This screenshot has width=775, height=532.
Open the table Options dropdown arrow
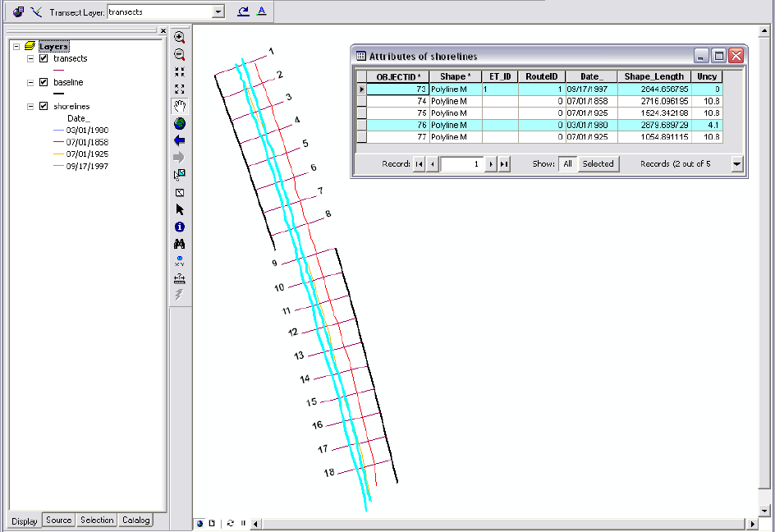(x=736, y=163)
